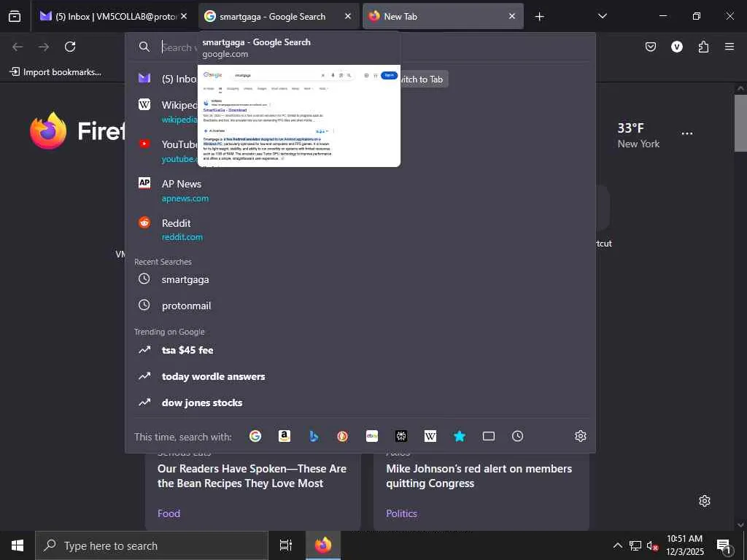The height and width of the screenshot is (560, 747).
Task: Click the tab preview thumbnail of Google Search
Action: [299, 116]
